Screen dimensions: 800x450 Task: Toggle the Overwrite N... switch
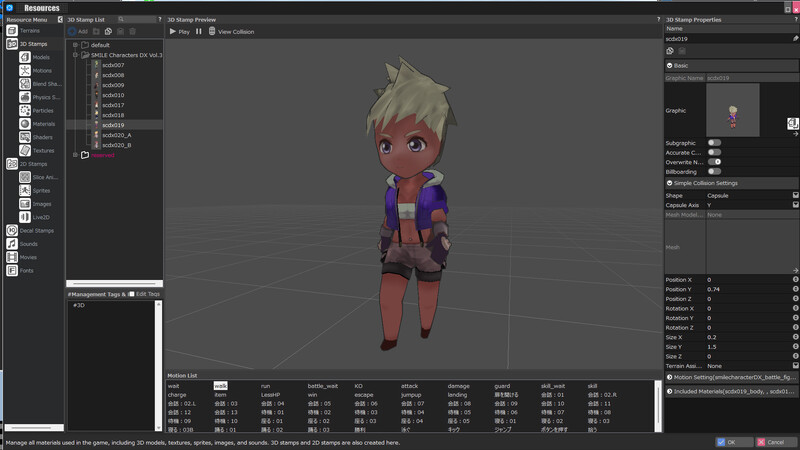(x=714, y=162)
